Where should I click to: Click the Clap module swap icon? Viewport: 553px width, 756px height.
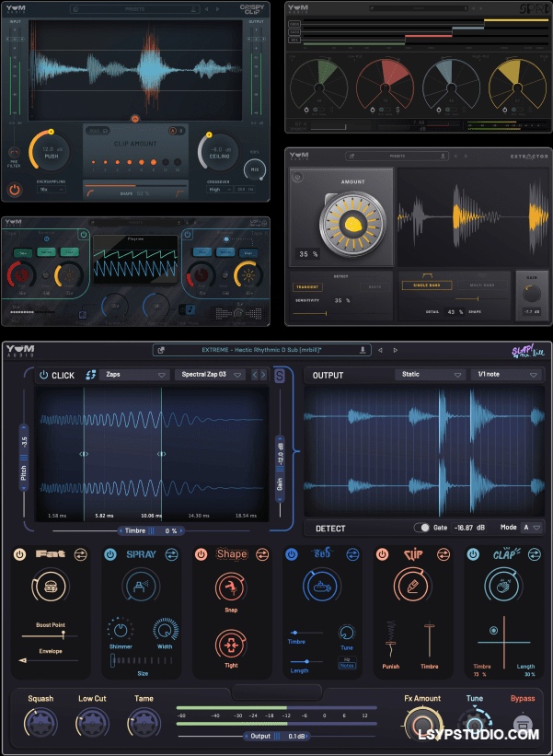535,554
